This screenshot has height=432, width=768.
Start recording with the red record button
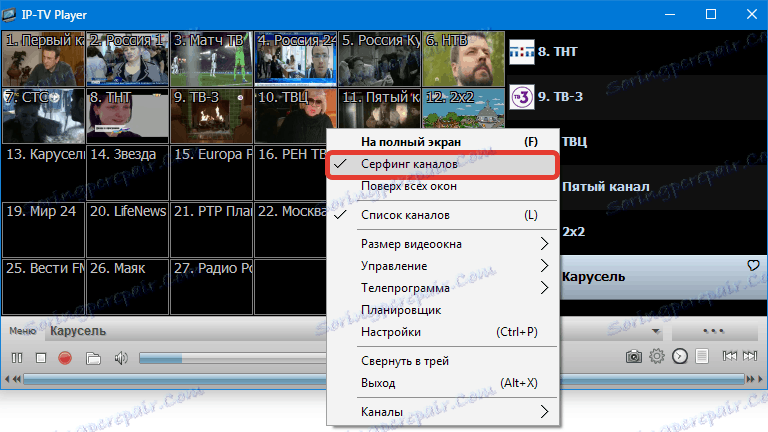pos(65,358)
